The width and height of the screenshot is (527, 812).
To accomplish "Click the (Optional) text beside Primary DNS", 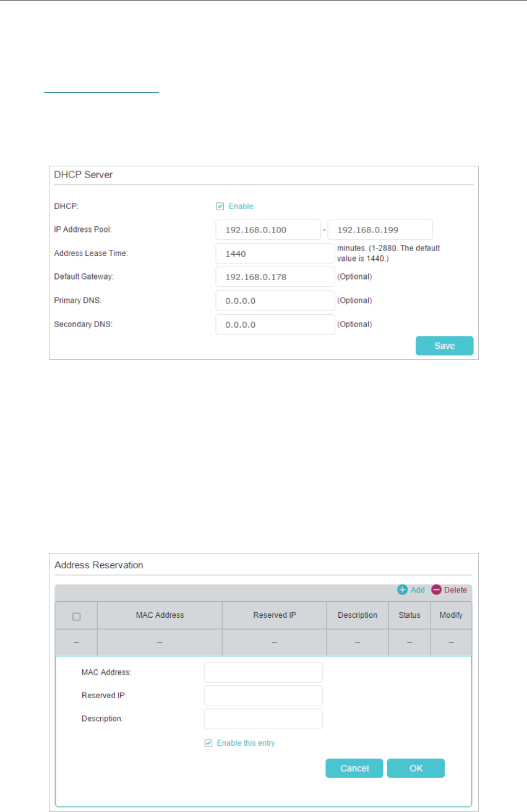I will (354, 301).
